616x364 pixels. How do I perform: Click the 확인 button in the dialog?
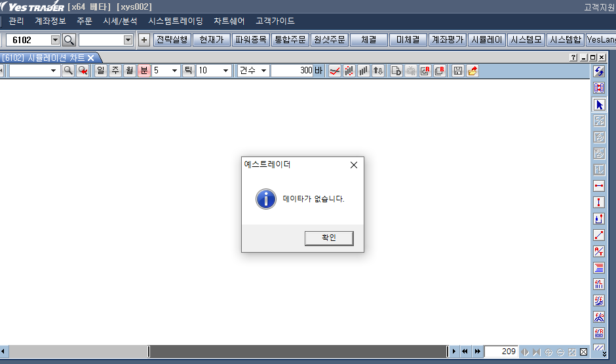[329, 238]
